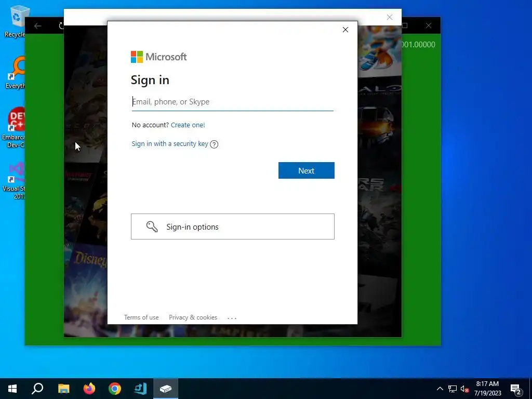
Task: Open the notification center icon
Action: click(516, 389)
